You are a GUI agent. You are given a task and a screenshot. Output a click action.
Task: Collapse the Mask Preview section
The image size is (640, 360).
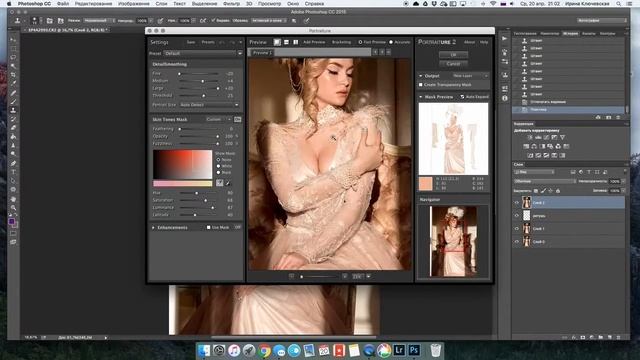coord(421,97)
